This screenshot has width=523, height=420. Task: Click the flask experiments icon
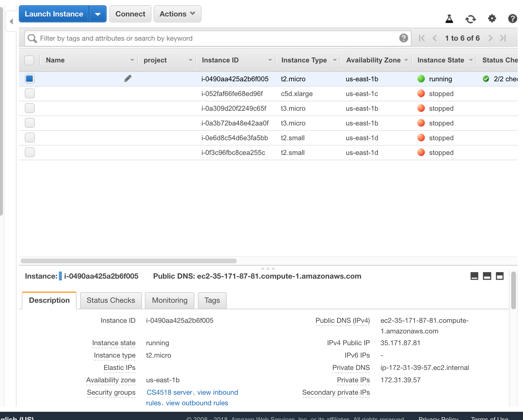click(449, 19)
